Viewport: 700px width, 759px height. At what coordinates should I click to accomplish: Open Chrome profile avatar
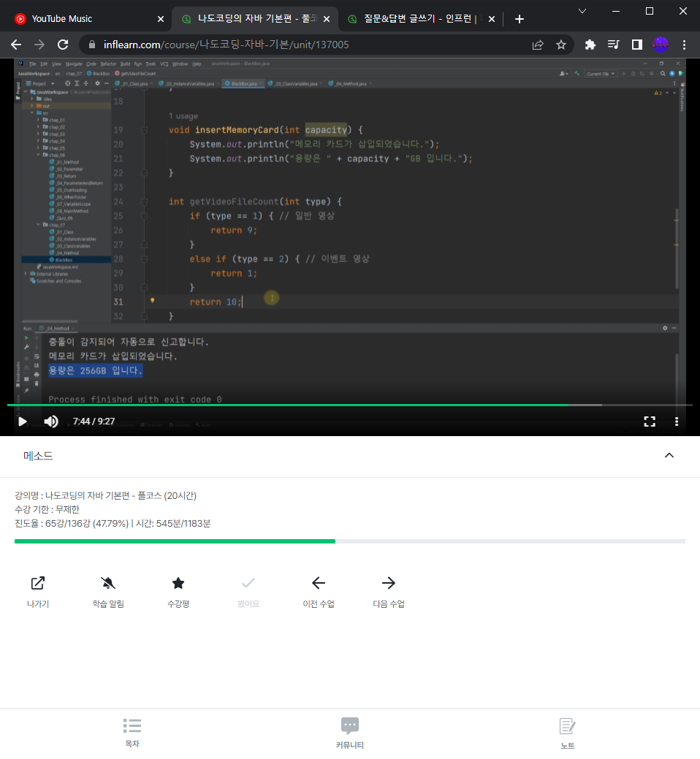coord(661,45)
